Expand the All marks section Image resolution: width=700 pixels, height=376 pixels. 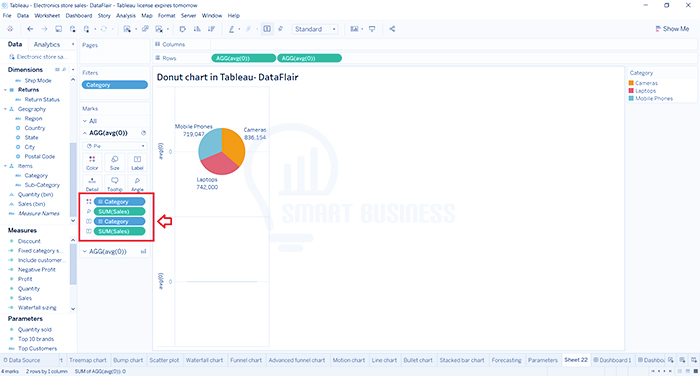[85, 121]
